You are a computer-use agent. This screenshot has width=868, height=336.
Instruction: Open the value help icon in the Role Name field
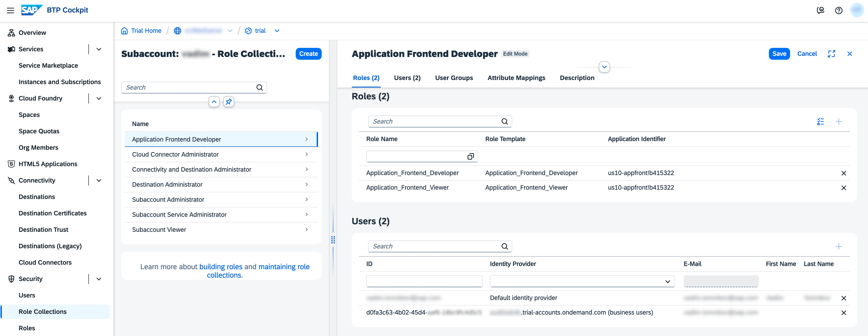click(x=470, y=156)
